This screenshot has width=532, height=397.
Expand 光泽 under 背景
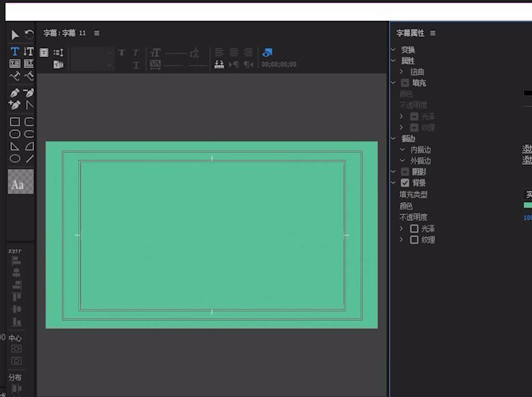click(x=402, y=228)
